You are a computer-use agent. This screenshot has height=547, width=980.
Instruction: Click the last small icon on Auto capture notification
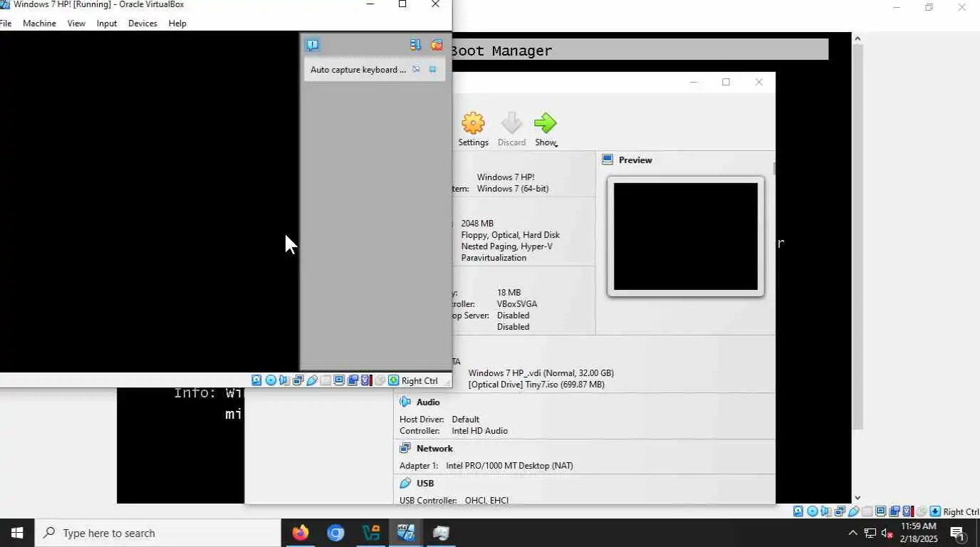(x=432, y=70)
